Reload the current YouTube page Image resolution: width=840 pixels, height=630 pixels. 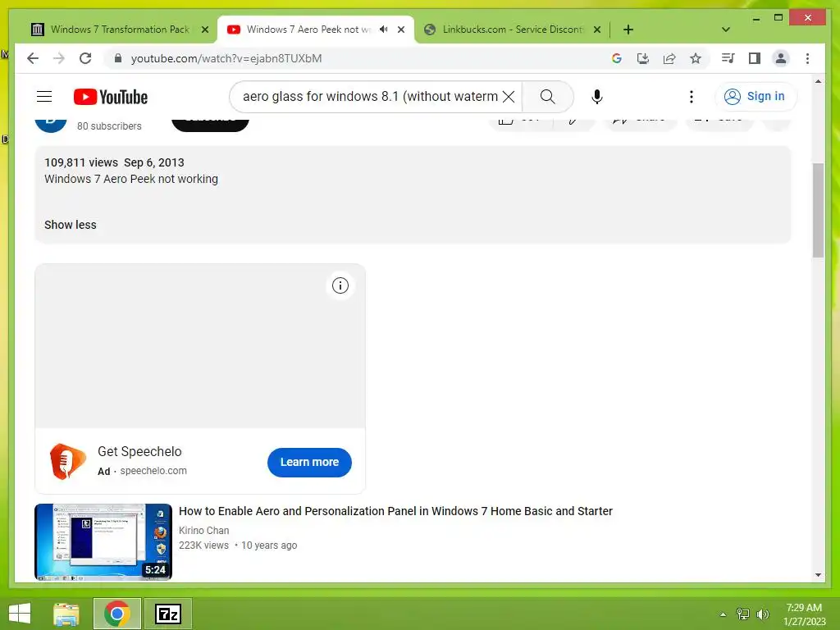pos(85,58)
